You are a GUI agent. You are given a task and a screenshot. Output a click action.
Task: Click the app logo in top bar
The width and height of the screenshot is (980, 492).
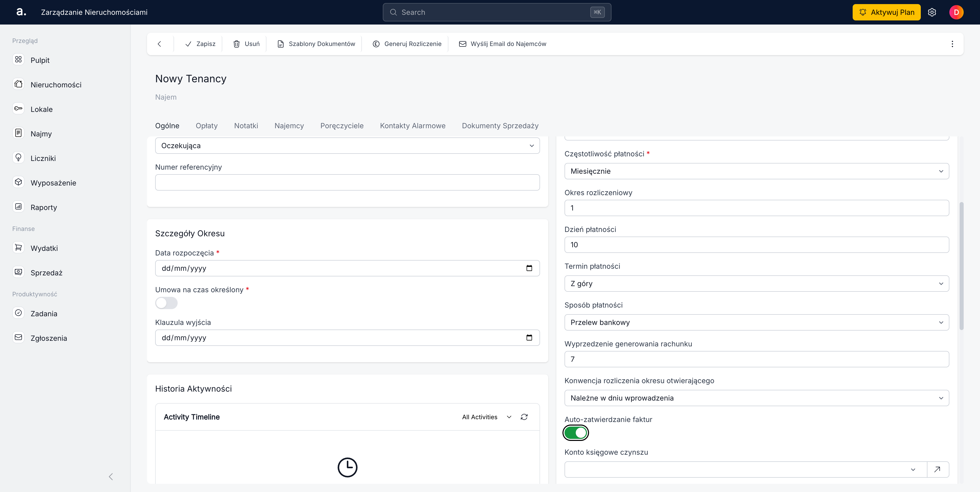[21, 12]
